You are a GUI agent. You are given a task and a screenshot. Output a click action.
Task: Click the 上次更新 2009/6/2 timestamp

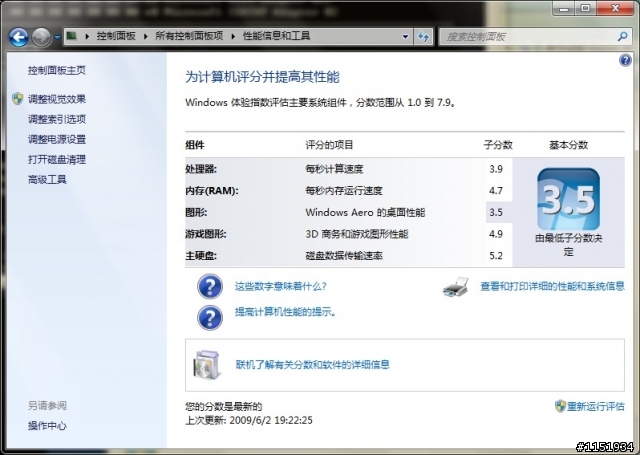tap(249, 420)
